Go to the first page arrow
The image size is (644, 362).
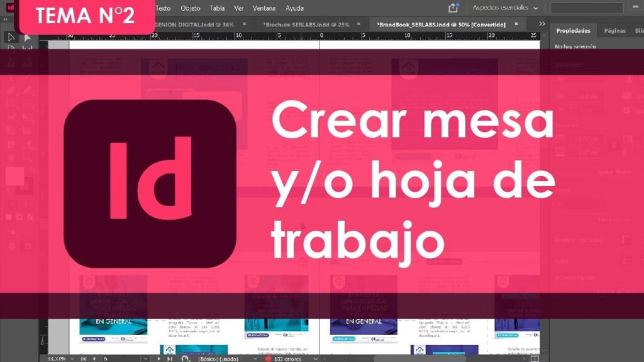(x=84, y=358)
